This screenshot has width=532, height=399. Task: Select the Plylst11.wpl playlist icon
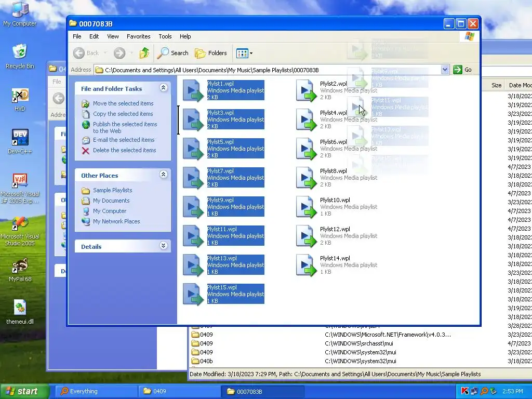pyautogui.click(x=193, y=236)
